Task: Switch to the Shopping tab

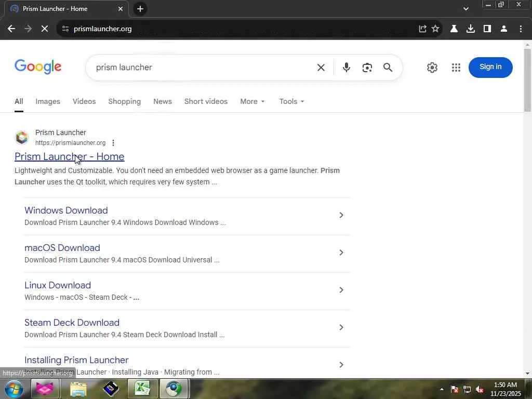Action: 125,101
